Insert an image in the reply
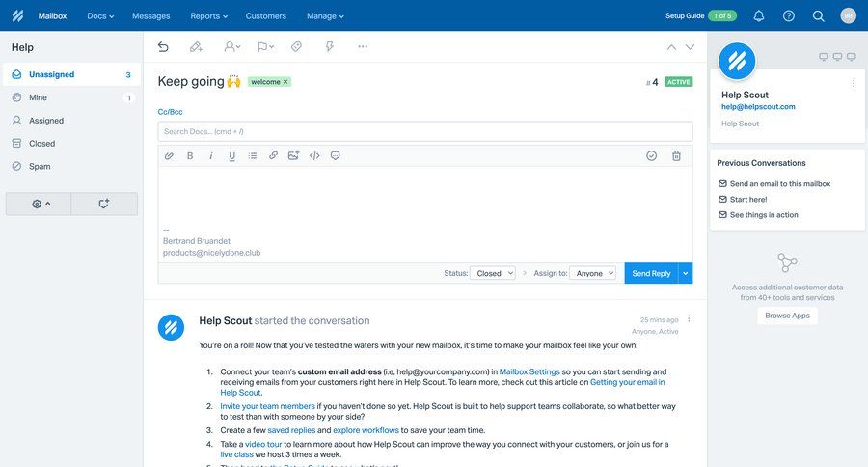Image resolution: width=868 pixels, height=467 pixels. point(294,155)
